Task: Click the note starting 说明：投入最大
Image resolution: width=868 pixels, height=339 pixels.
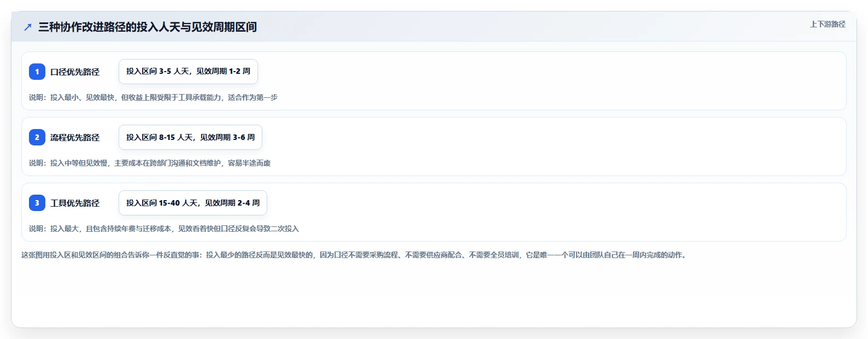Action: [x=164, y=229]
